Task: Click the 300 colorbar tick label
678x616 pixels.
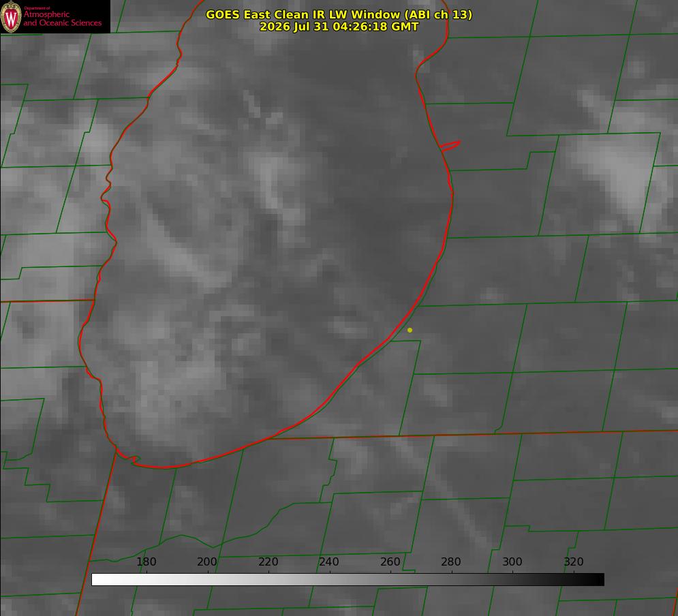Action: coord(512,561)
